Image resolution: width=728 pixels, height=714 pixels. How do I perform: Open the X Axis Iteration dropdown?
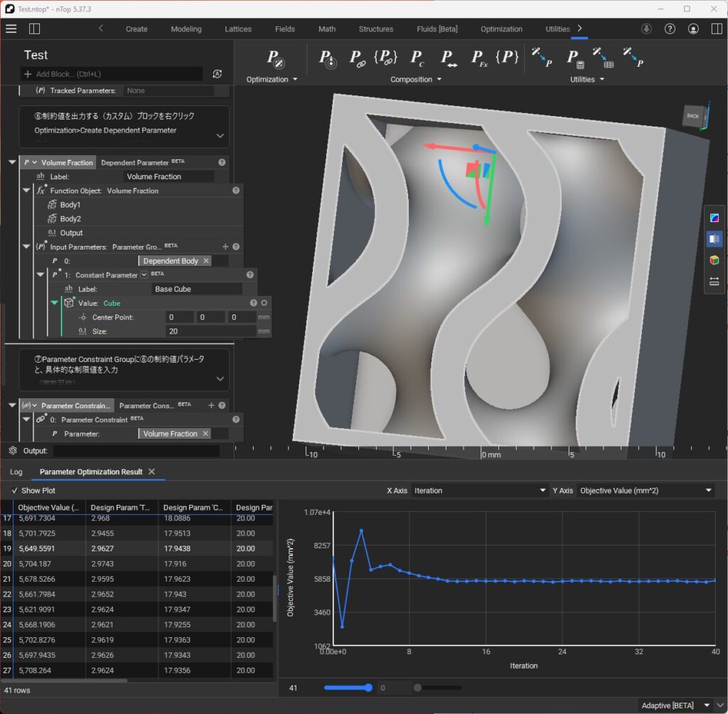pos(479,491)
